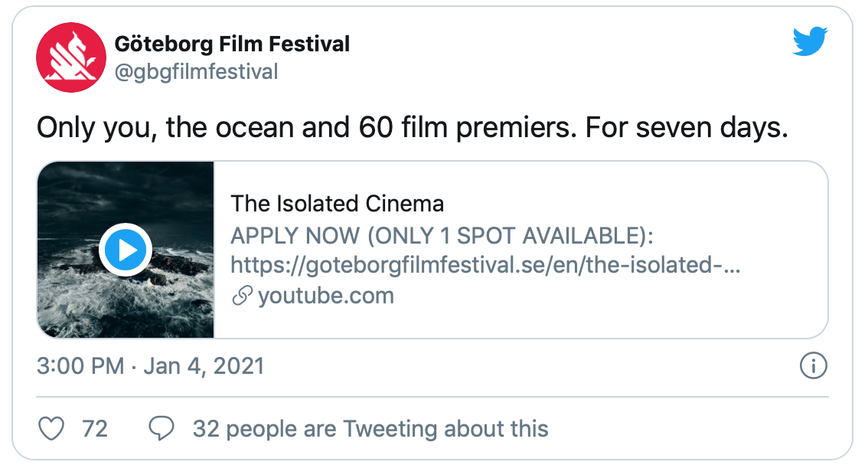Open the youtube.com source link
Screen dimensions: 868x465
point(326,296)
